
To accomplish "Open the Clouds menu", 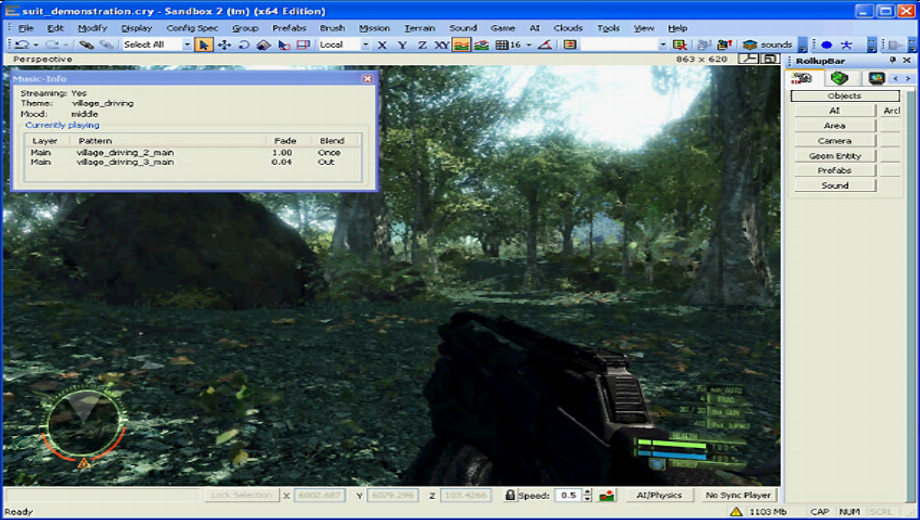I will [x=568, y=28].
